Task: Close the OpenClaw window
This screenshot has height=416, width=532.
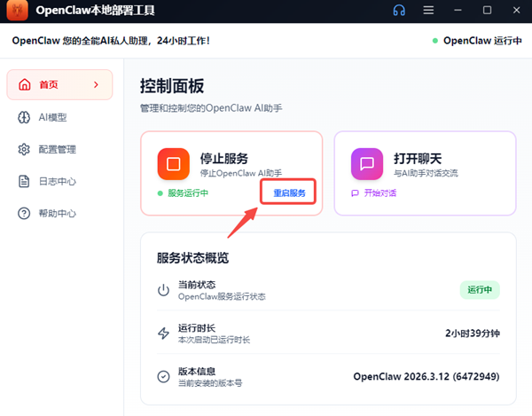Action: click(516, 10)
